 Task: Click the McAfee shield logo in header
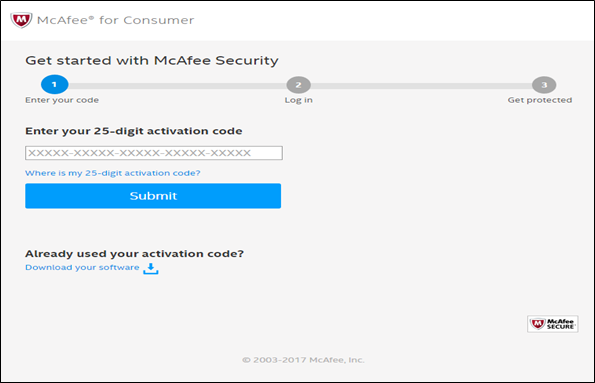click(21, 20)
